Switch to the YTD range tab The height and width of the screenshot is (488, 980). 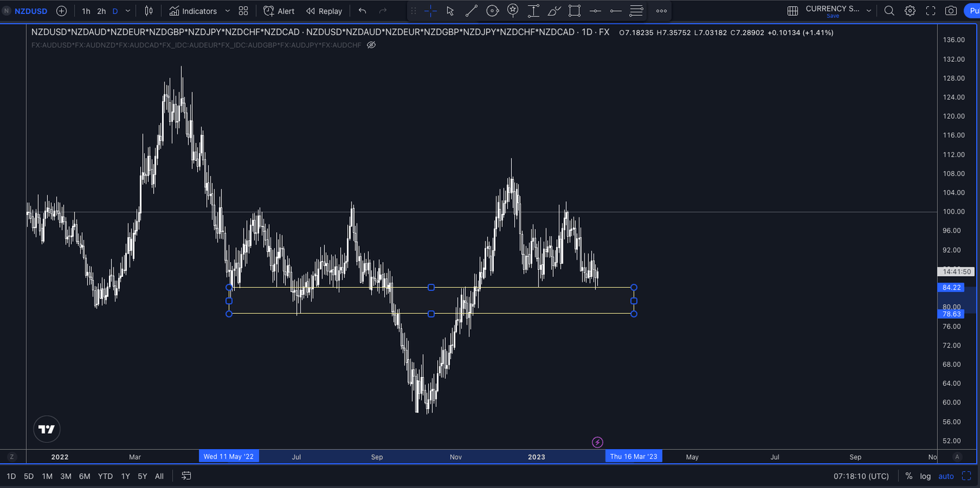point(105,476)
